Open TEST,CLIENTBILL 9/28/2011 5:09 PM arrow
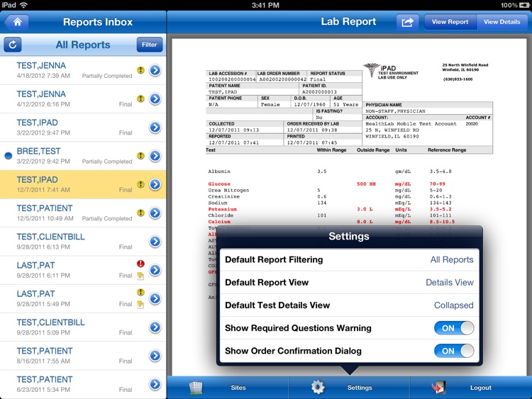Screen dimensions: 532x399 pyautogui.click(x=155, y=327)
